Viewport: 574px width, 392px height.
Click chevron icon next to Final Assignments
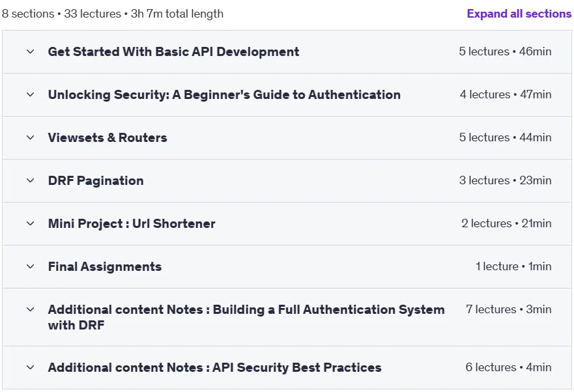pyautogui.click(x=31, y=267)
